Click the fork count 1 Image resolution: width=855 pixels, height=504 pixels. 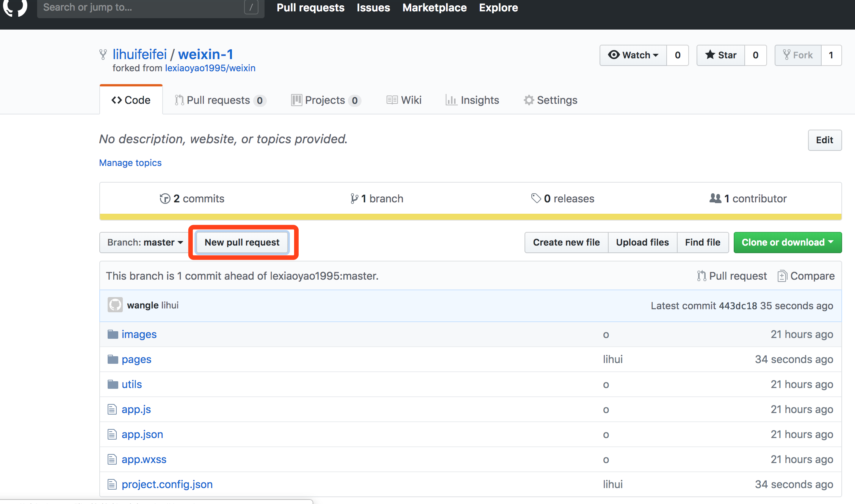click(831, 55)
